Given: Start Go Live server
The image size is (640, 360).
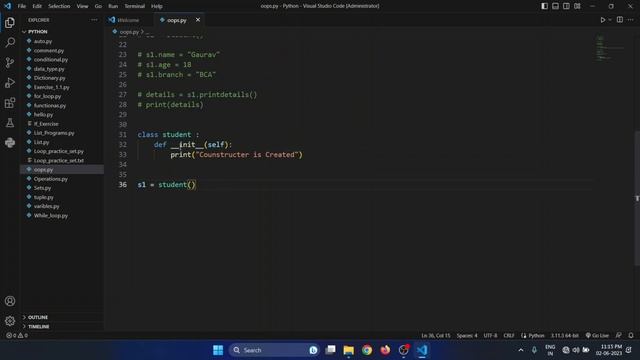Looking at the screenshot, I should pyautogui.click(x=597, y=336).
